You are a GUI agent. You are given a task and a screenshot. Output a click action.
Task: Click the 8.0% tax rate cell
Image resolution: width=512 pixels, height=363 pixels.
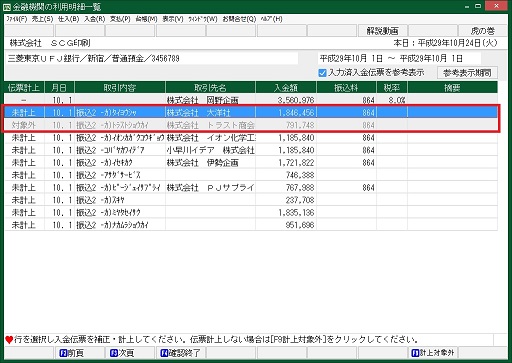click(x=392, y=100)
